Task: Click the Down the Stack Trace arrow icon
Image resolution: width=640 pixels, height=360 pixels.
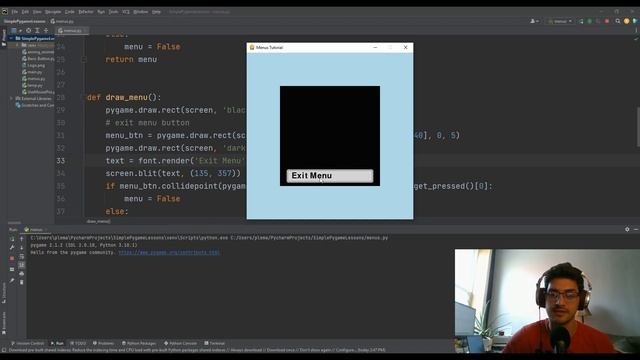Action: (x=22, y=247)
